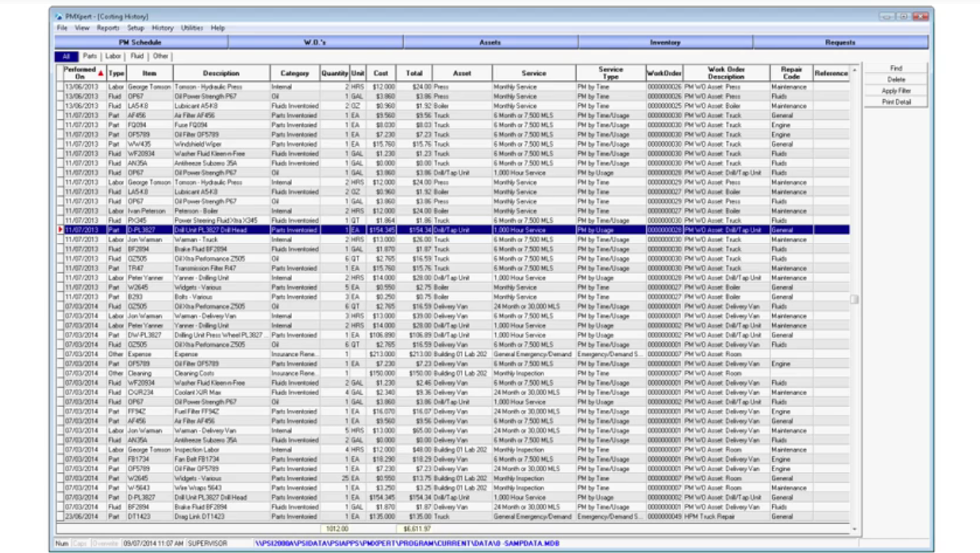Open the View menu
The image size is (980, 553).
point(82,28)
